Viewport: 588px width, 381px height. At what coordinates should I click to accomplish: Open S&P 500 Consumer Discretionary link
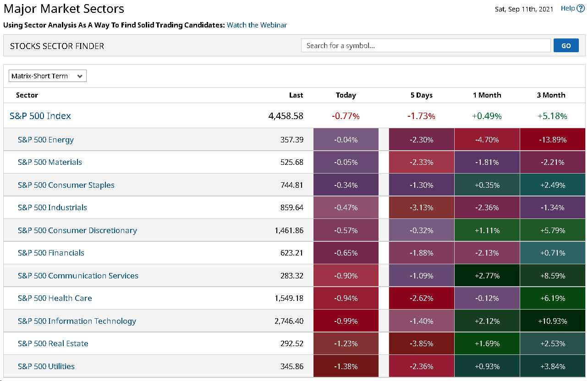77,230
